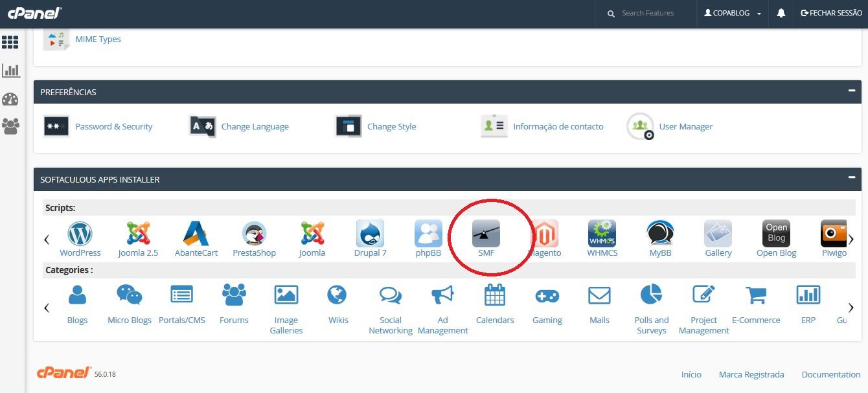The width and height of the screenshot is (868, 393).
Task: Open the notifications bell
Action: coord(781,13)
